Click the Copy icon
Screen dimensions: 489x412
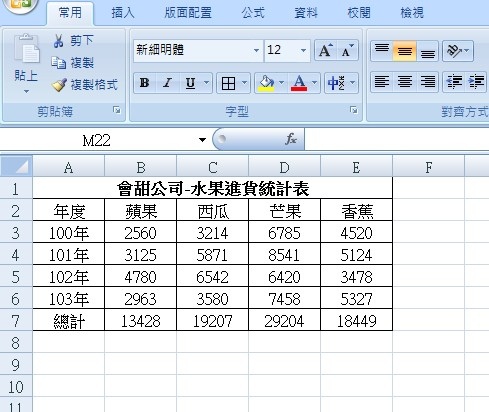[x=59, y=63]
